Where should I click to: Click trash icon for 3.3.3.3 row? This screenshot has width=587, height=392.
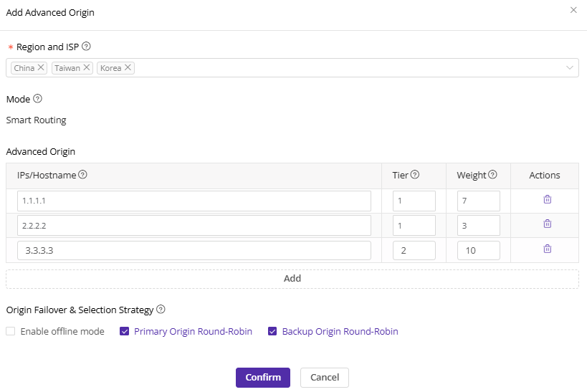(547, 249)
